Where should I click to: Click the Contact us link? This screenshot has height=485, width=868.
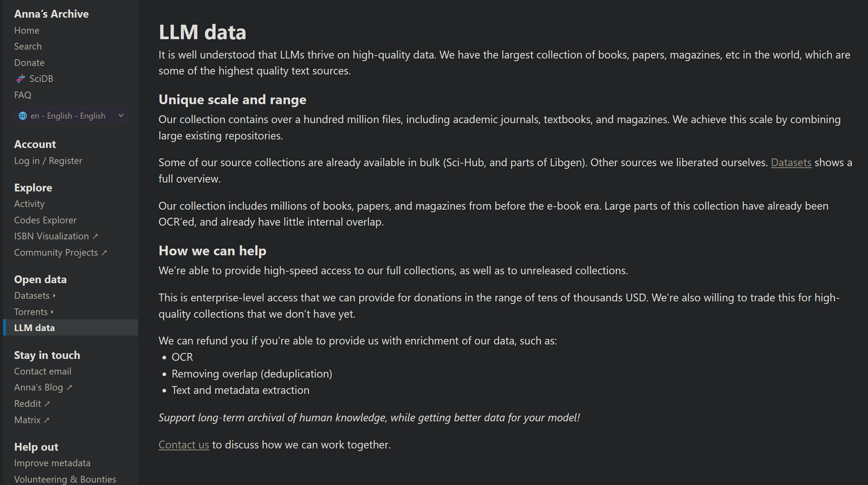(184, 445)
